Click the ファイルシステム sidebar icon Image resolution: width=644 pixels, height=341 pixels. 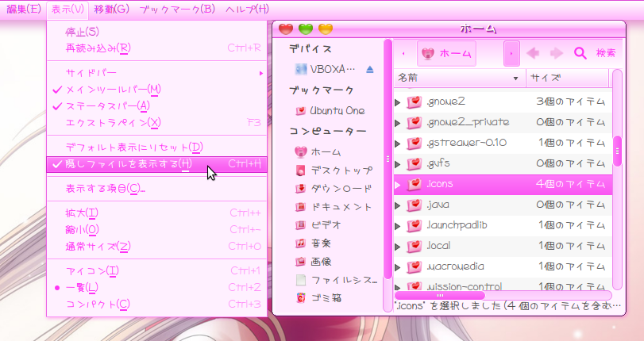(x=301, y=280)
